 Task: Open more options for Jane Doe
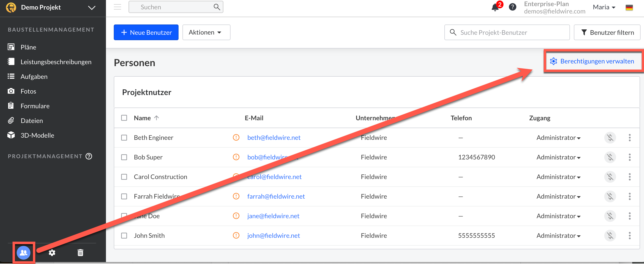630,216
